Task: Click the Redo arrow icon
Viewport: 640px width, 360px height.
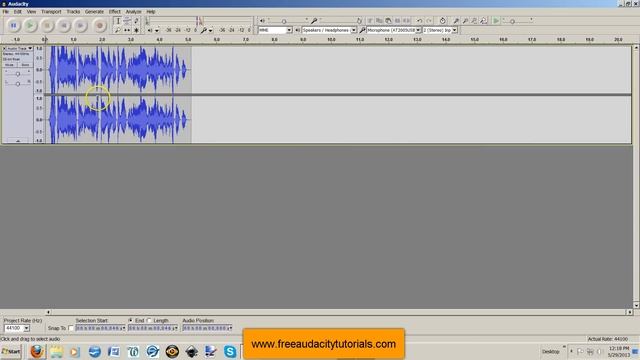Action: point(429,21)
